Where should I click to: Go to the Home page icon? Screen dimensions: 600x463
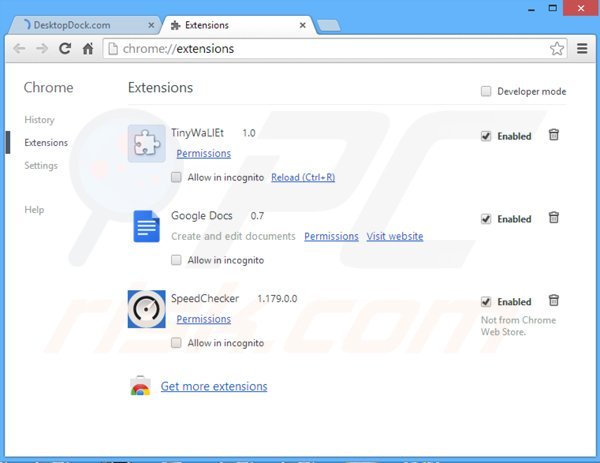(x=88, y=47)
